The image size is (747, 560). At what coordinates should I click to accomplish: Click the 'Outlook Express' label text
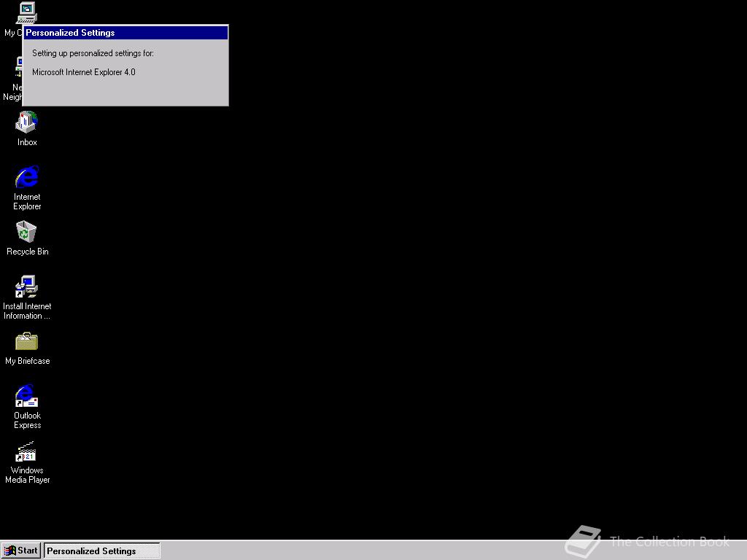coord(27,420)
